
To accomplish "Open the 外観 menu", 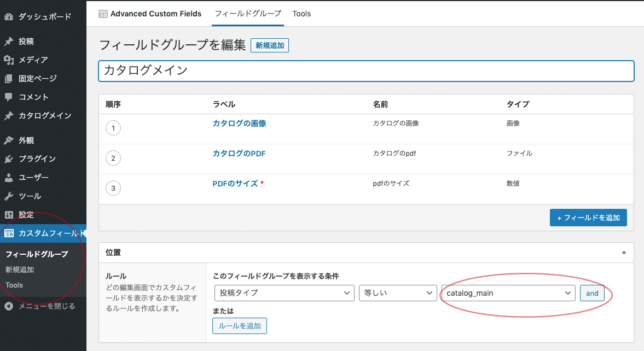I will (x=26, y=141).
